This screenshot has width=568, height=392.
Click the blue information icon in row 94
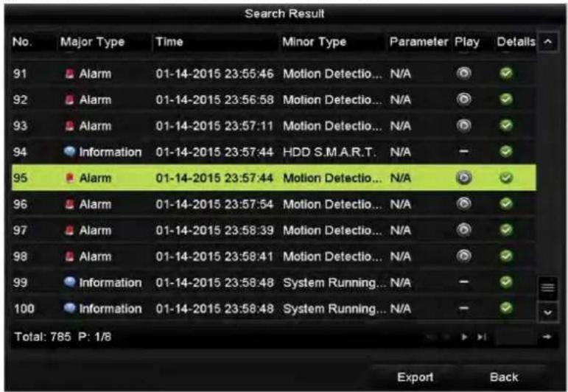tap(69, 152)
